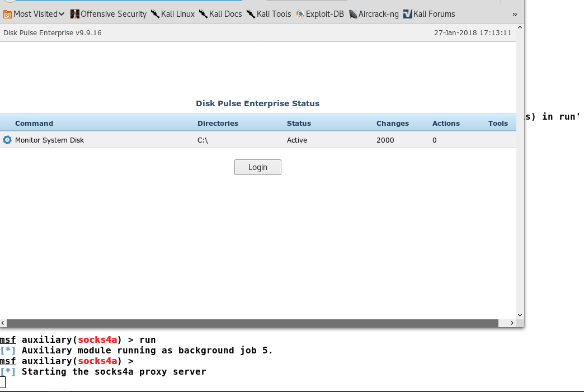Click the Command column header
The width and height of the screenshot is (584, 392).
pyautogui.click(x=34, y=123)
